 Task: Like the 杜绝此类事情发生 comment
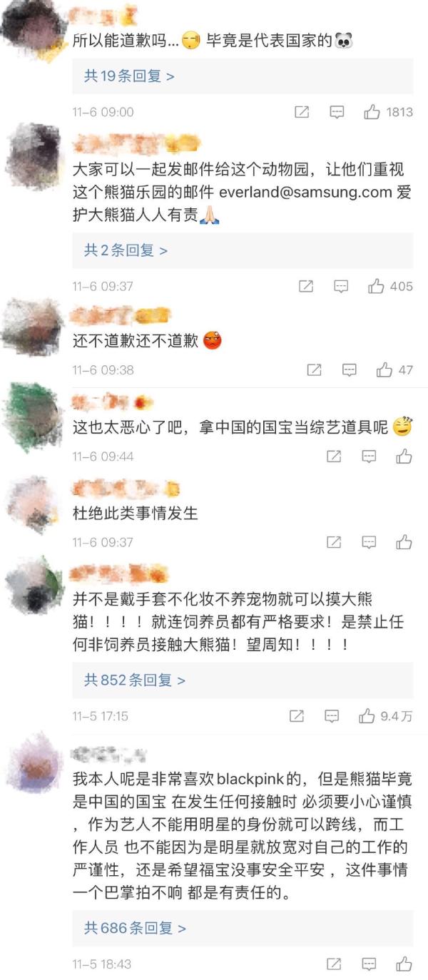[404, 542]
